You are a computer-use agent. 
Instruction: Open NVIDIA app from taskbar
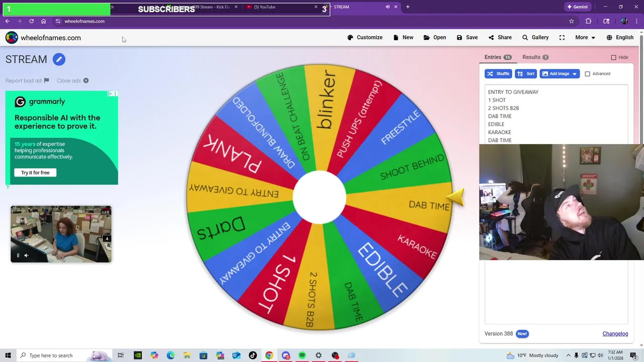(x=137, y=355)
